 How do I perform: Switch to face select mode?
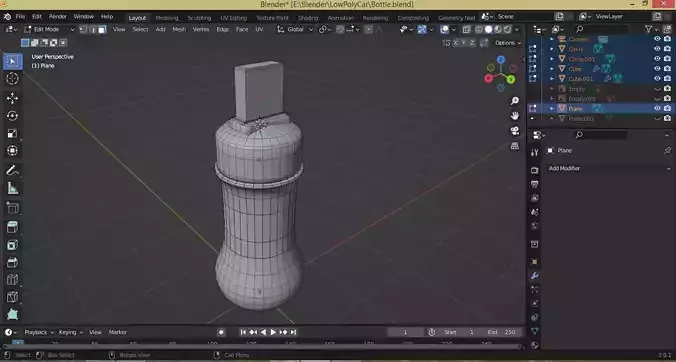tap(102, 29)
